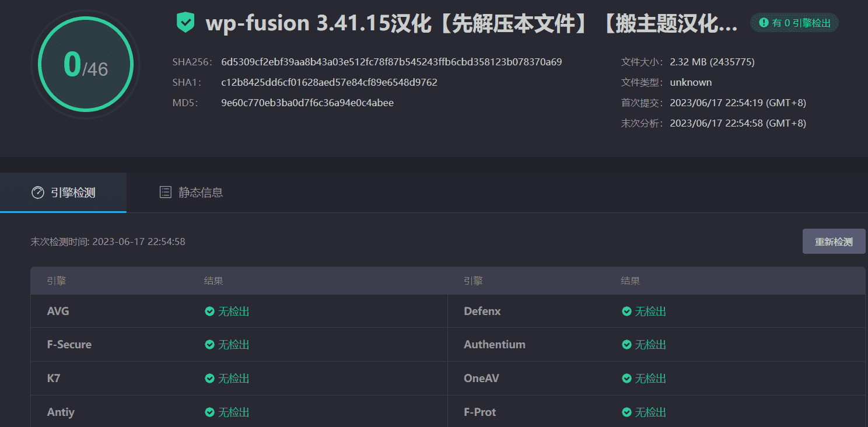Click the Authentium engine name

point(495,345)
